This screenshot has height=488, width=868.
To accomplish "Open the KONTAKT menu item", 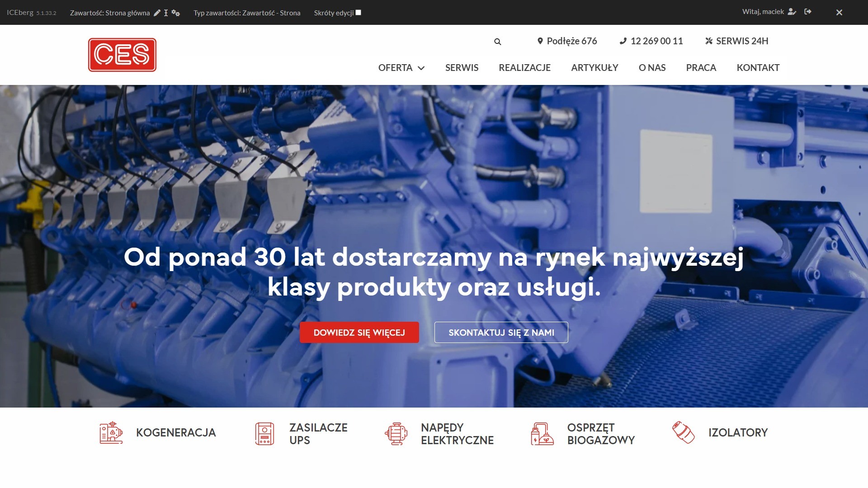I will [x=758, y=68].
